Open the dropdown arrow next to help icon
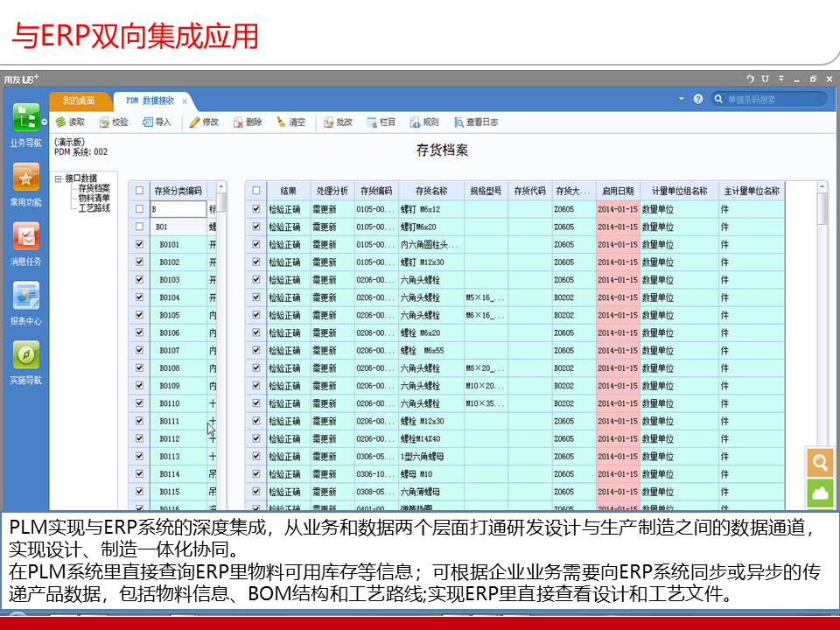Image resolution: width=840 pixels, height=630 pixels. coord(682,99)
